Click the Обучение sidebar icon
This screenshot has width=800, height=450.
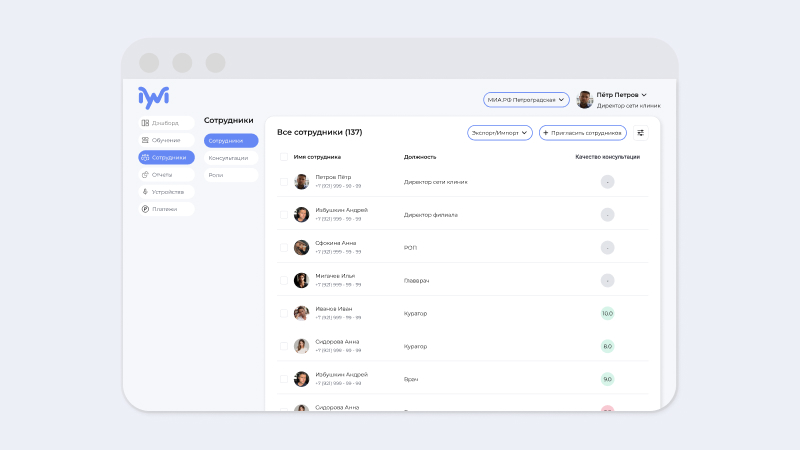145,140
